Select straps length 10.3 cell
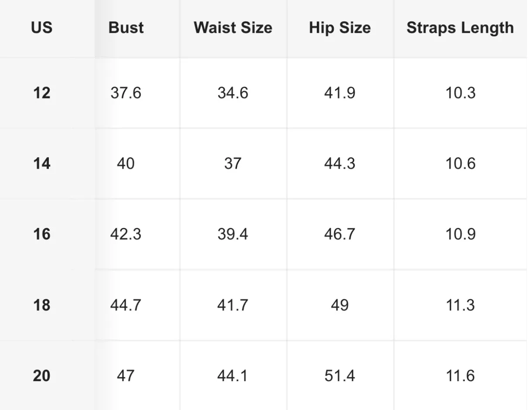The image size is (532, 410). coord(460,93)
